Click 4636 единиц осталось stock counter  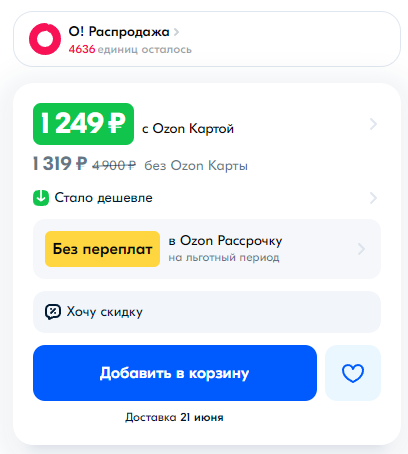tap(130, 50)
